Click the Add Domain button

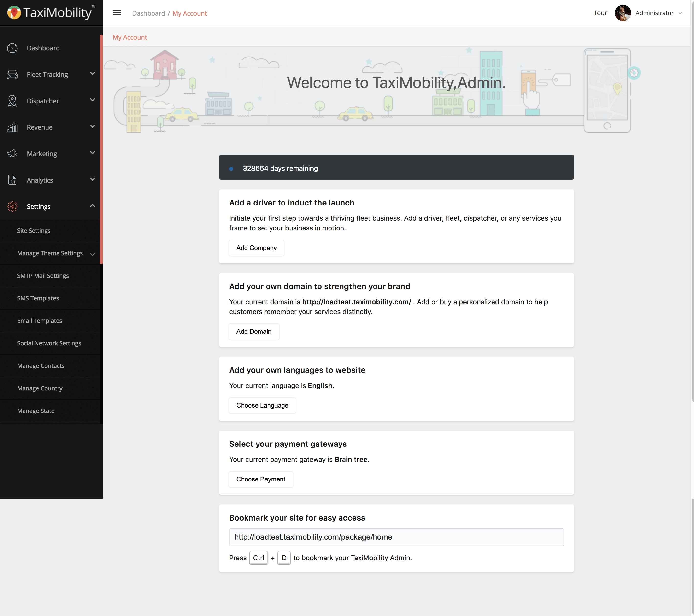pos(254,332)
